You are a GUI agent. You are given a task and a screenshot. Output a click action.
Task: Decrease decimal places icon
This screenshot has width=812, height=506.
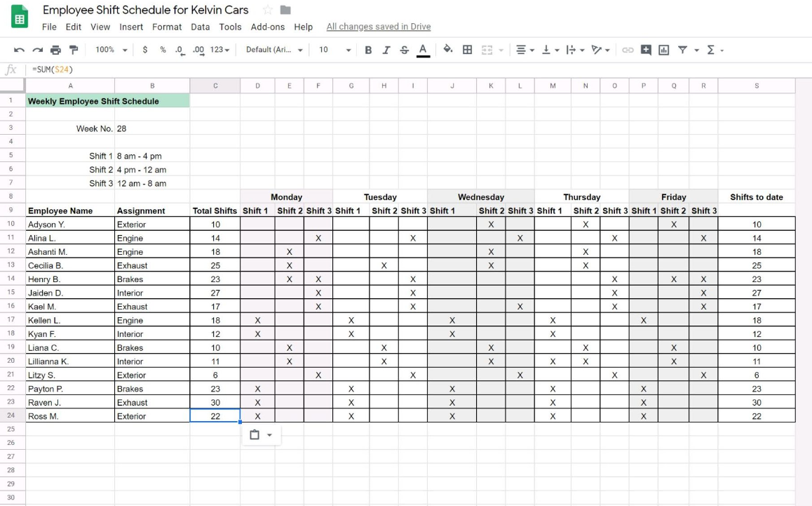point(180,50)
